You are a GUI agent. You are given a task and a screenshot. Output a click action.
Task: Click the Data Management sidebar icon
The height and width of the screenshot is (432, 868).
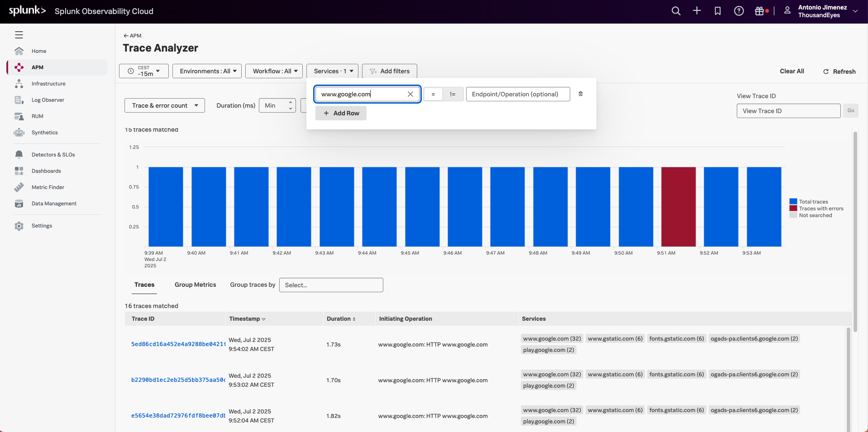pyautogui.click(x=19, y=203)
